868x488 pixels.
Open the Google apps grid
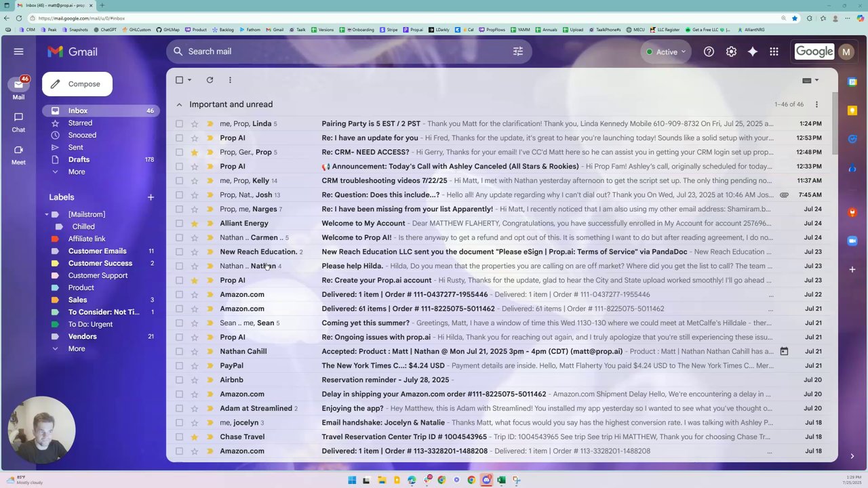774,52
